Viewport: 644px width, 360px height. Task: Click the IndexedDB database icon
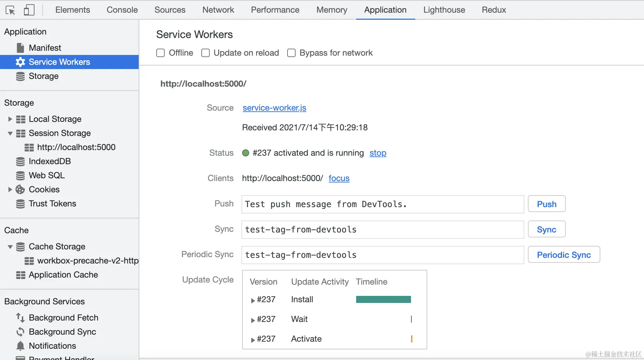click(20, 161)
